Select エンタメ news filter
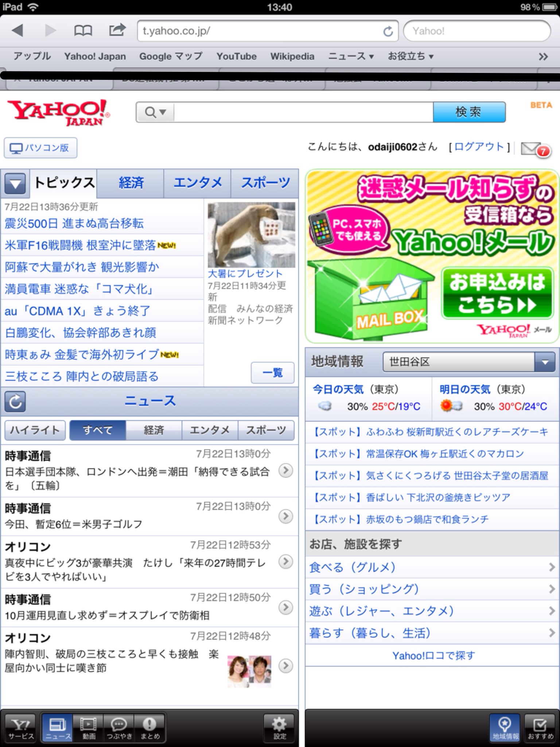The width and height of the screenshot is (560, 747). 210,430
